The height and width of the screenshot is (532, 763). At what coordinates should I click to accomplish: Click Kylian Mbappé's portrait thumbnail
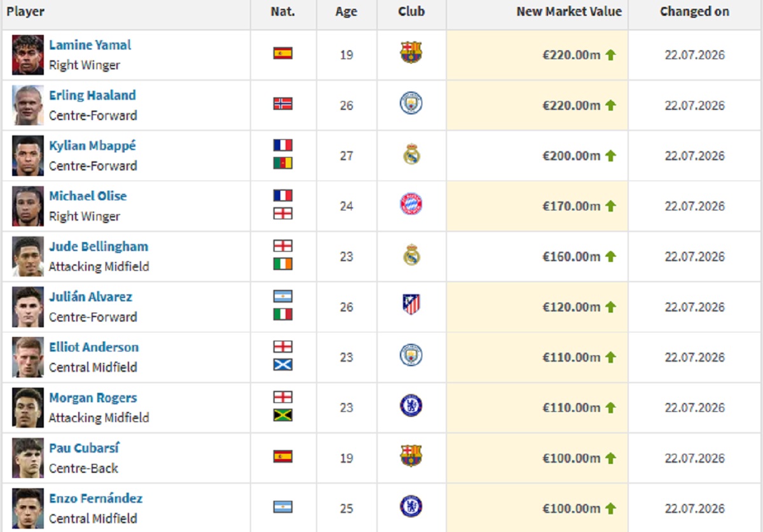(28, 156)
